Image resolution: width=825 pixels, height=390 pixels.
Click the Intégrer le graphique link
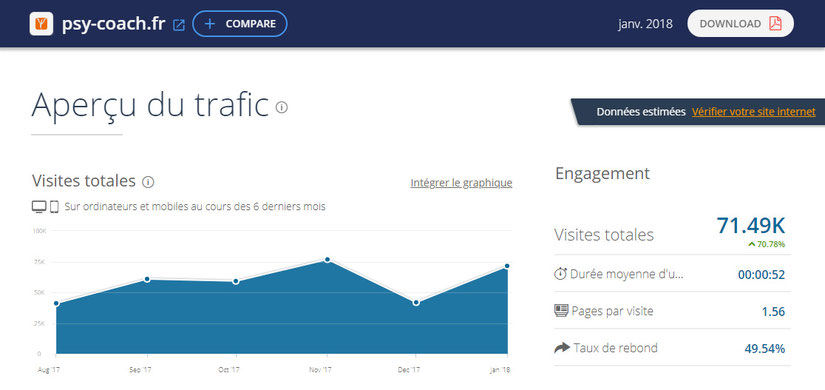pos(461,183)
